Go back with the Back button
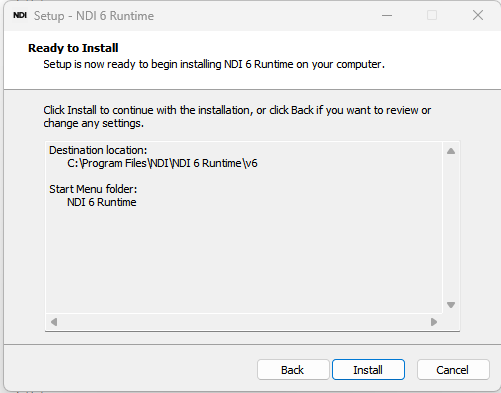The image size is (501, 393). 293,370
